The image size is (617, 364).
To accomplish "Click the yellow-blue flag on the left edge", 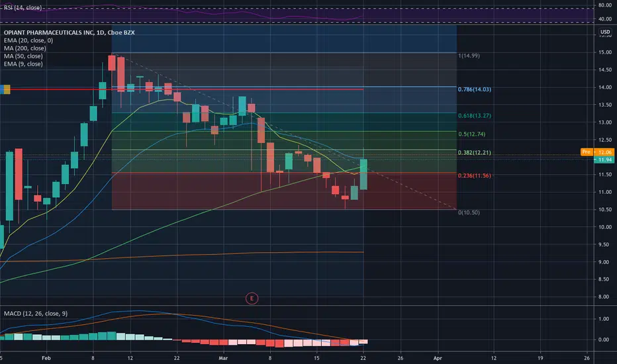I will point(5,89).
